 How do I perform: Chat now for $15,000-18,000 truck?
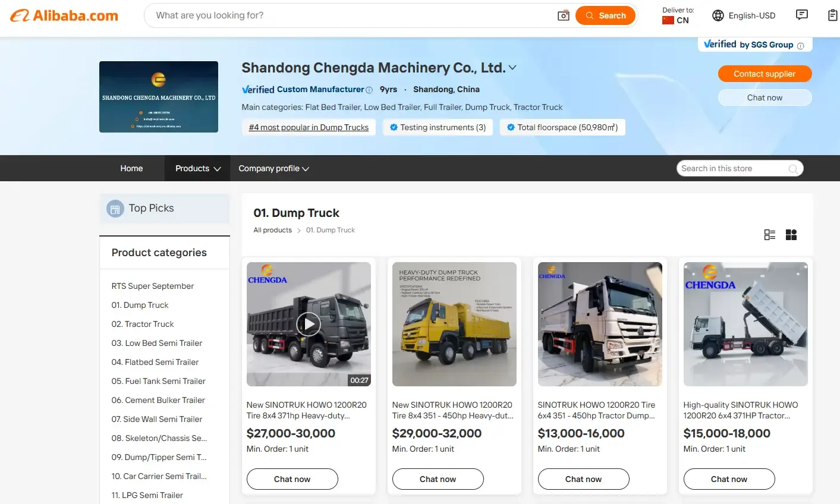coord(729,479)
